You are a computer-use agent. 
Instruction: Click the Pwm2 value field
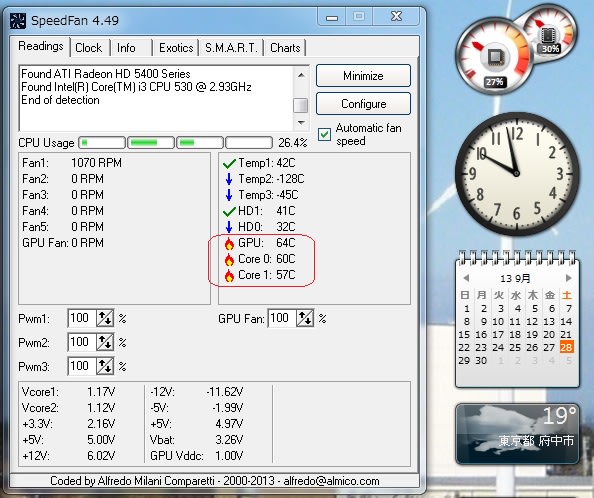click(82, 342)
